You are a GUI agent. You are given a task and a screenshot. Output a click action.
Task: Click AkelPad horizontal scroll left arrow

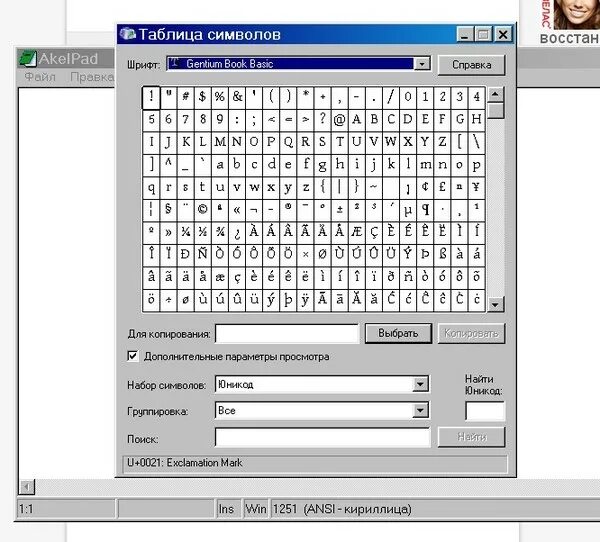tap(26, 487)
